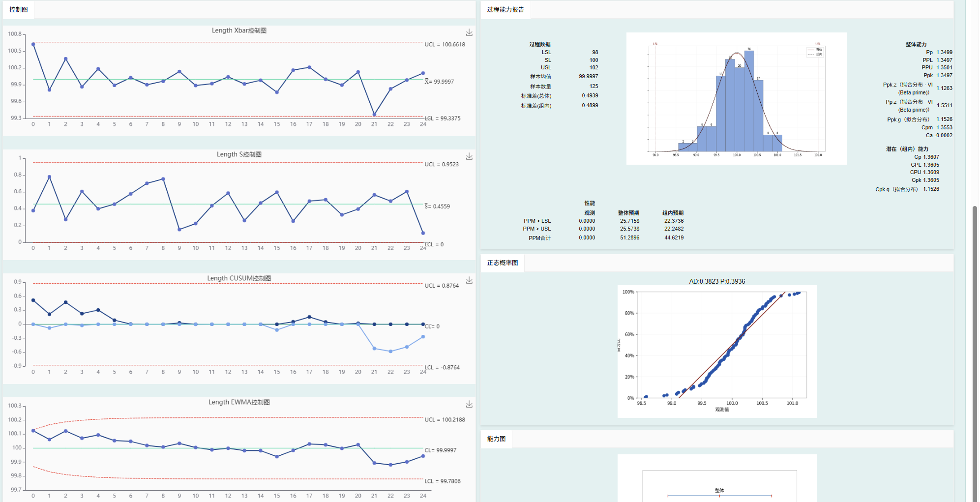Download the Length S control chart
Image resolution: width=980 pixels, height=502 pixels.
[469, 156]
